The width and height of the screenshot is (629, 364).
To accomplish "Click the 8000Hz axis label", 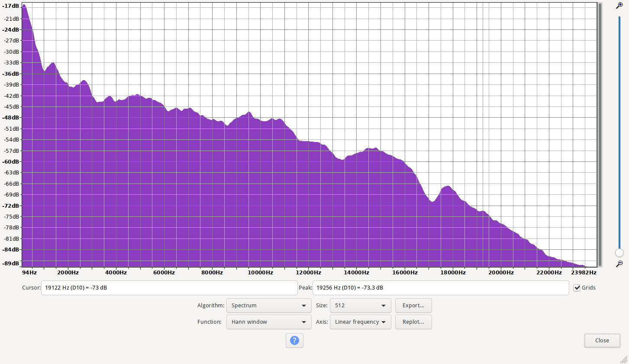I will 212,273.
